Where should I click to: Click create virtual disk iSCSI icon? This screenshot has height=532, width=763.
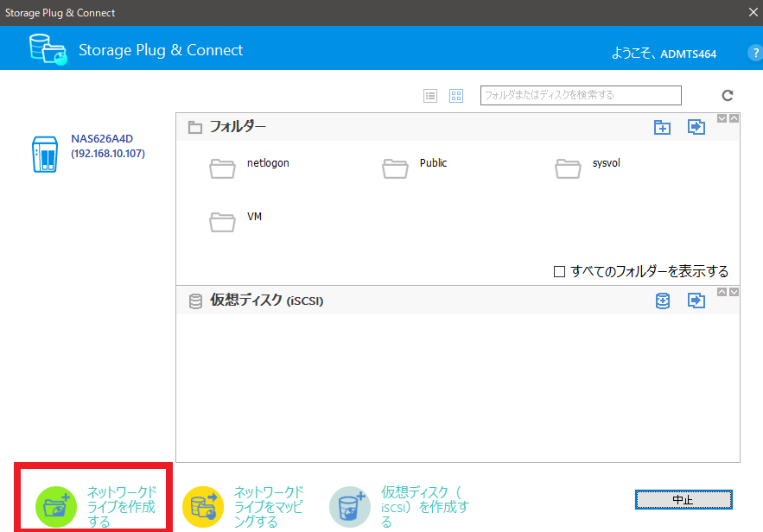(x=350, y=507)
